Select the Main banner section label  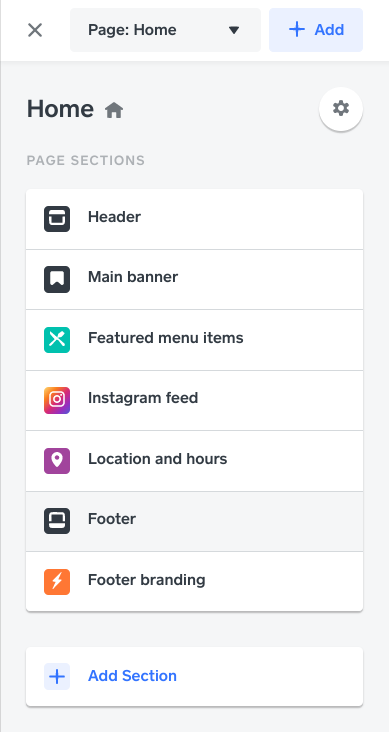(x=133, y=277)
